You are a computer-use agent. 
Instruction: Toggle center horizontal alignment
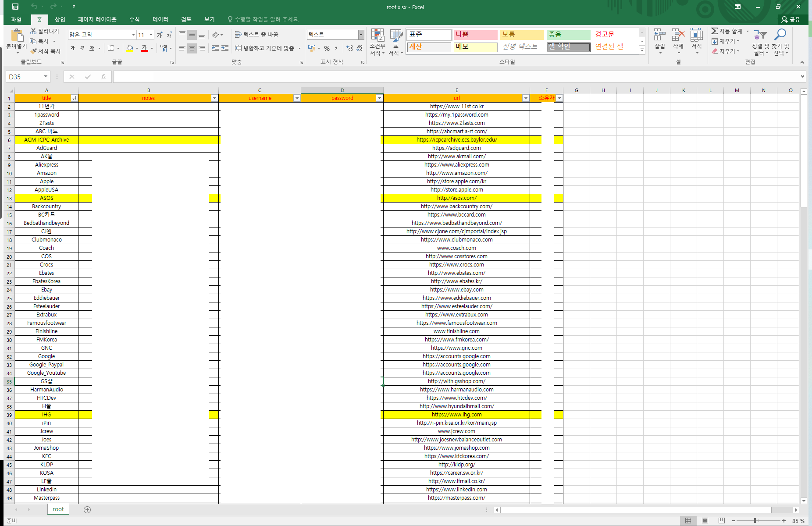tap(192, 48)
